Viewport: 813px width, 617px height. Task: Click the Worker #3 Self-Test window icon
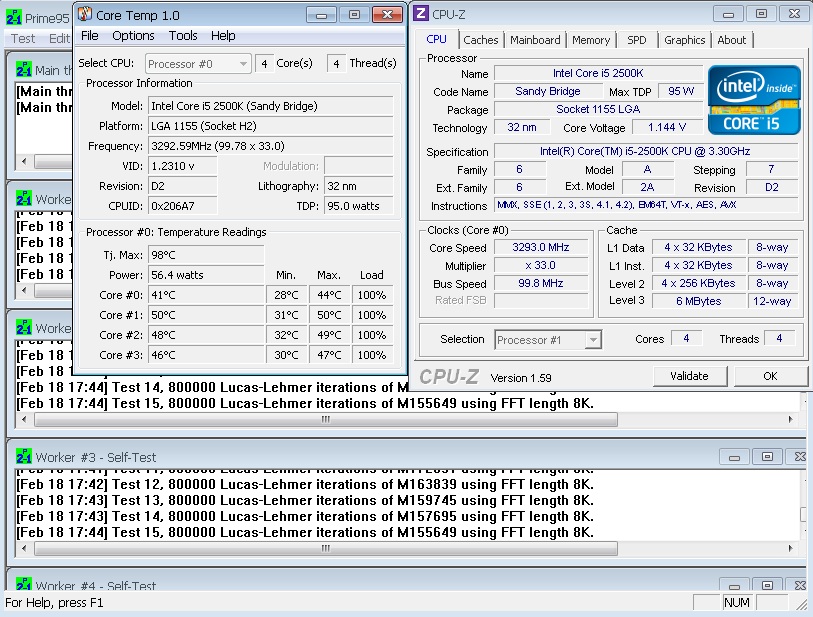(24, 457)
